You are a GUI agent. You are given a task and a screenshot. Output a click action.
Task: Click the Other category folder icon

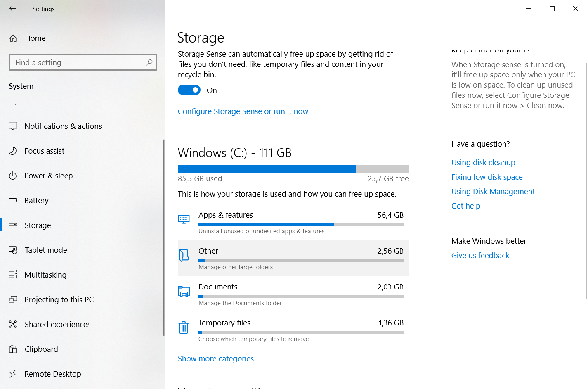pos(184,255)
